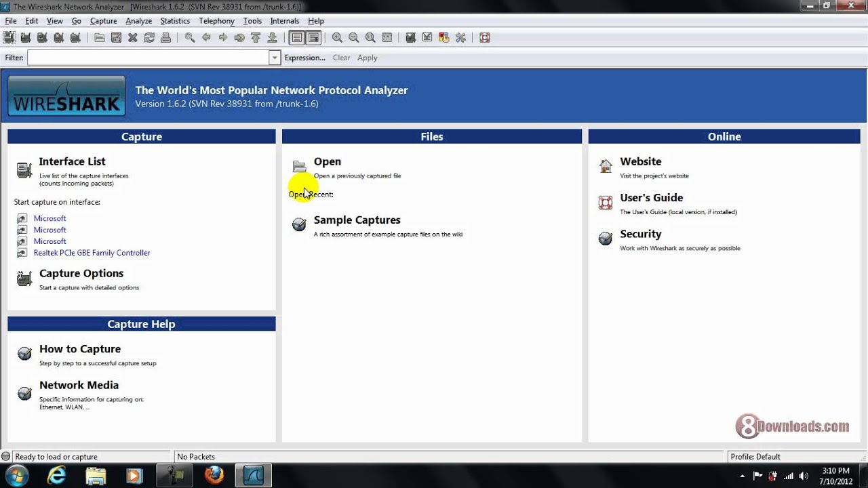Click Profile: Default in status bar
The image size is (868, 488).
pyautogui.click(x=755, y=457)
